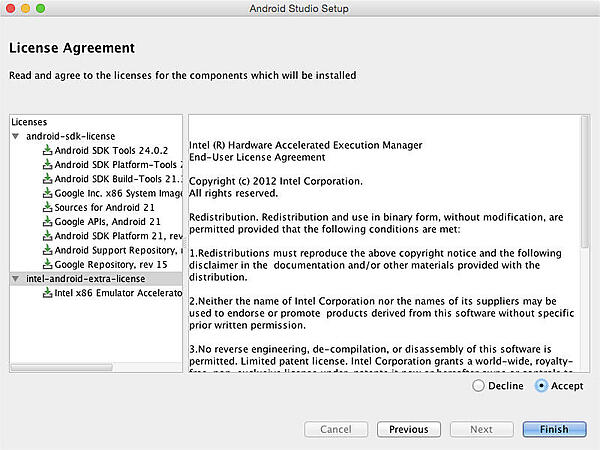600x450 pixels.
Task: Click download icon next to Google APIs, Android 21
Action: click(x=47, y=221)
